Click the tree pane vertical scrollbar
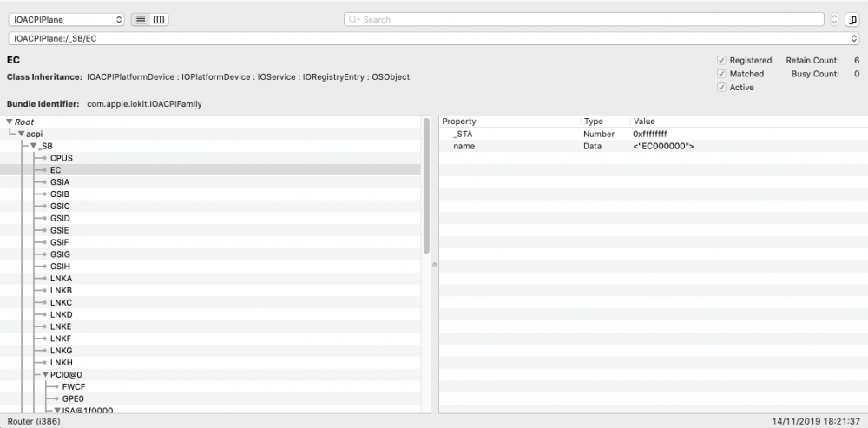Image resolution: width=868 pixels, height=428 pixels. 426,186
